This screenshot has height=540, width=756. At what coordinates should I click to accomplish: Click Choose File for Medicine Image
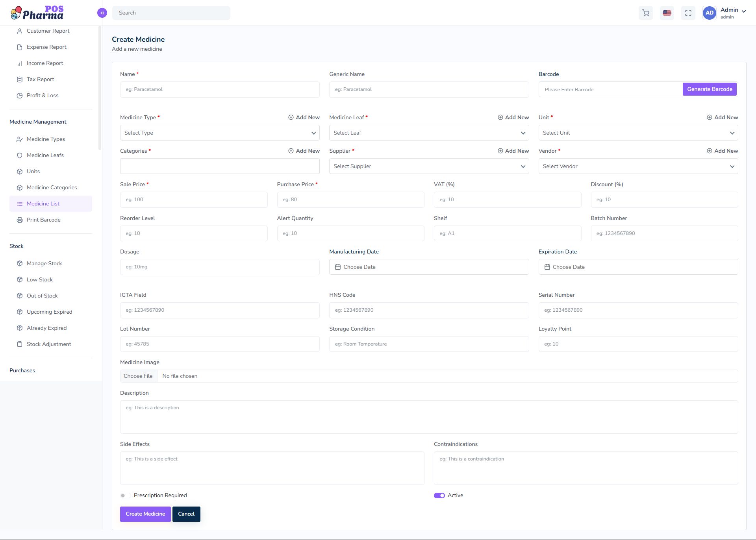pyautogui.click(x=138, y=376)
